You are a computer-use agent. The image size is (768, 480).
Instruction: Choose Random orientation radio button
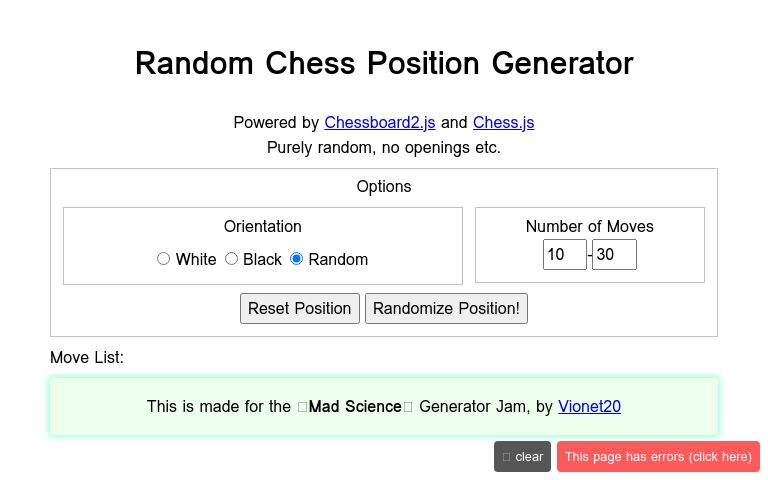tap(297, 259)
